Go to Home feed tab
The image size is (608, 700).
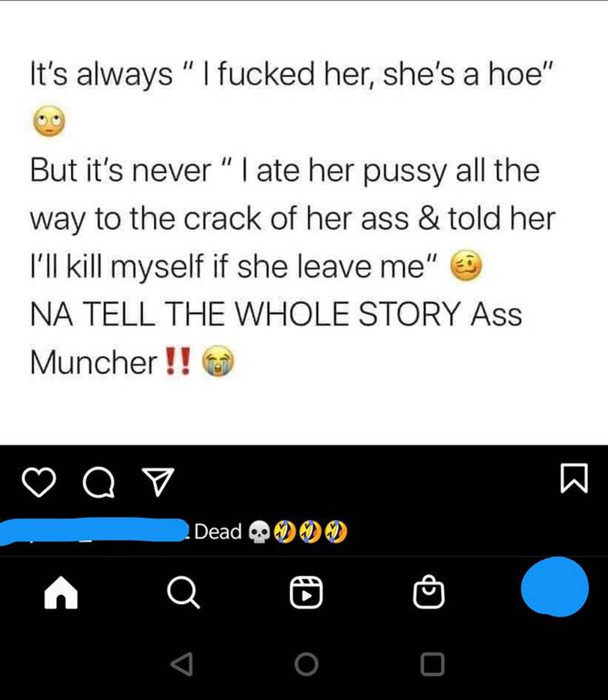click(62, 592)
